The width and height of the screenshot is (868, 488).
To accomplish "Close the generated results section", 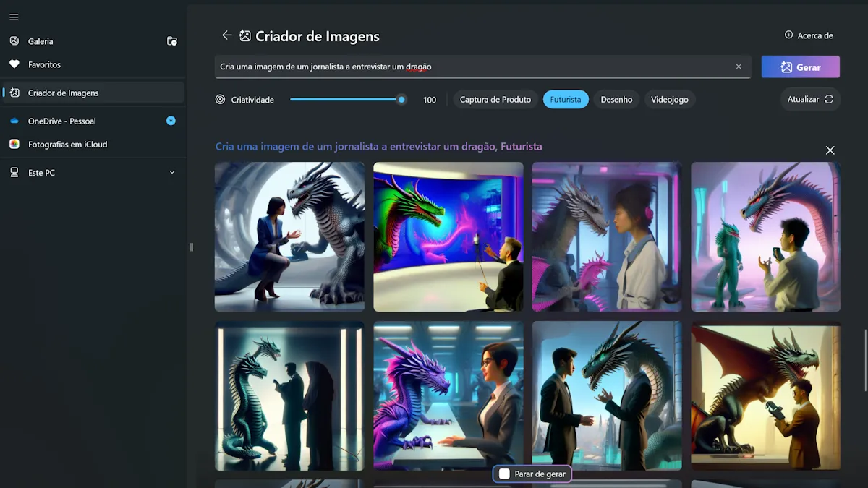I will [x=830, y=150].
